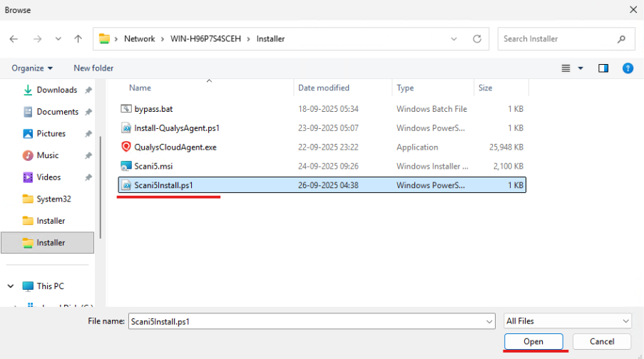Screen dimensions: 644x359
Task: Click the Up one level arrow
Action: click(78, 39)
